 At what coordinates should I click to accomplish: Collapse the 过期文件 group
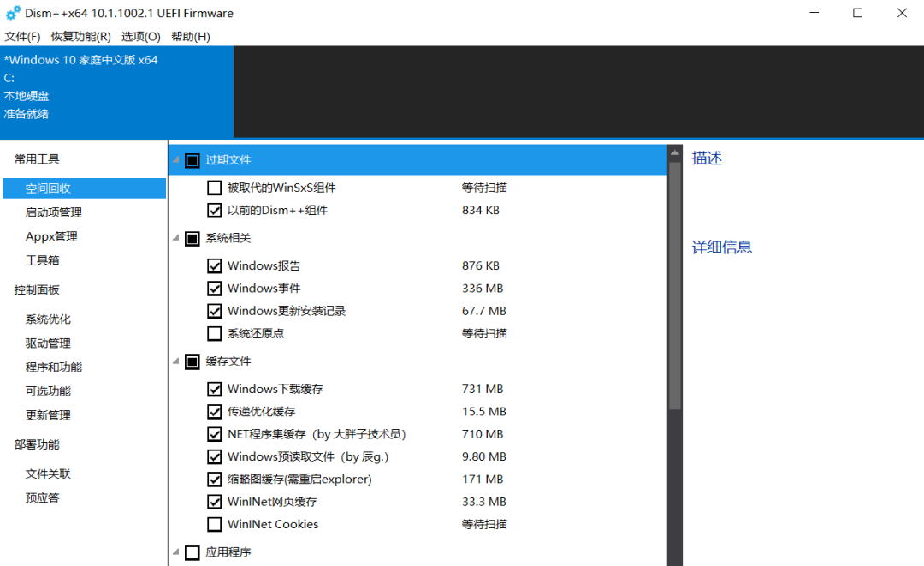coord(175,160)
